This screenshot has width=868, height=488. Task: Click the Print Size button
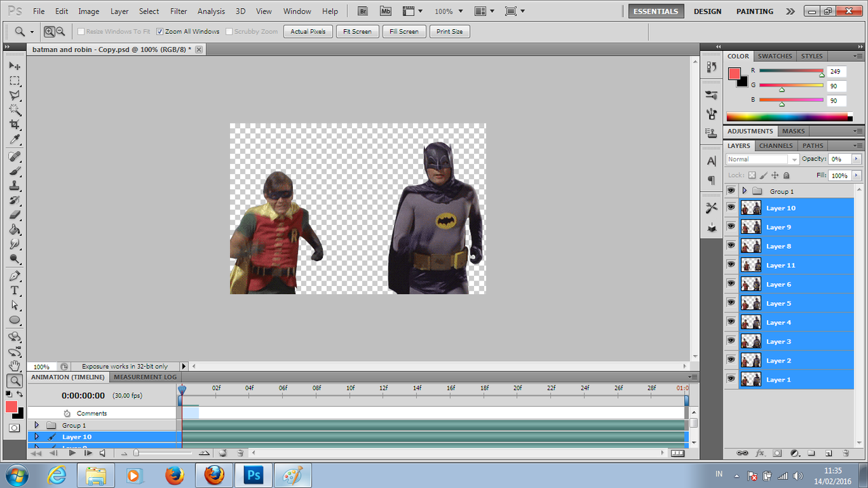(450, 32)
